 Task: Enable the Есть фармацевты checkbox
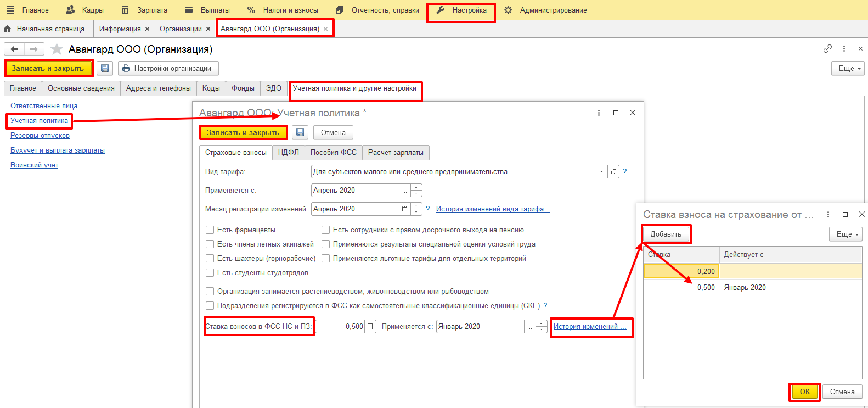tap(210, 230)
